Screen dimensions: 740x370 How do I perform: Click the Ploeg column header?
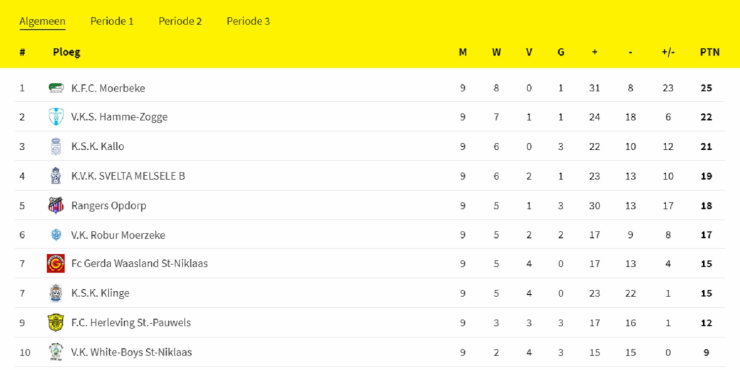pyautogui.click(x=67, y=52)
